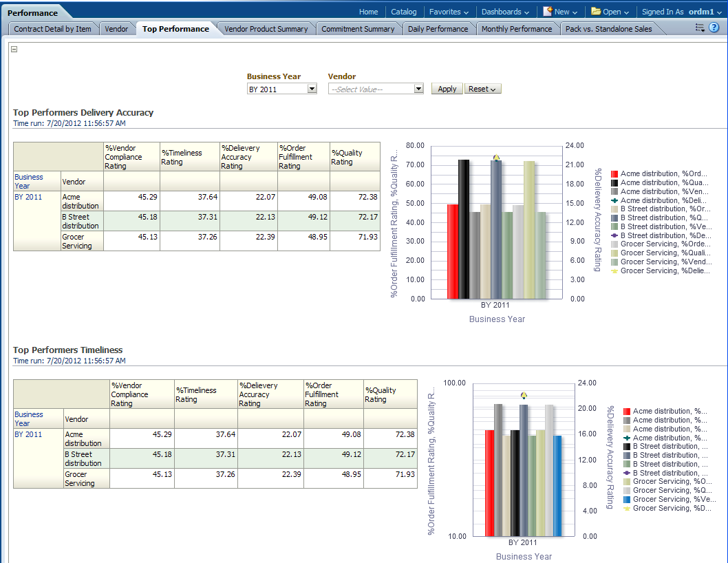
Task: Open the Business Year dropdown
Action: click(312, 89)
